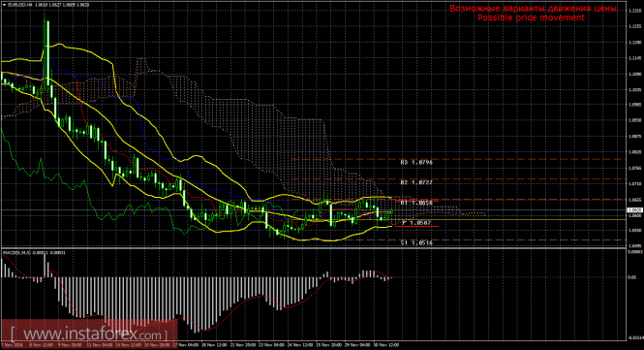Select the 24 Nov 12:00 time marker
The height and width of the screenshot is (350, 644).
click(x=301, y=344)
